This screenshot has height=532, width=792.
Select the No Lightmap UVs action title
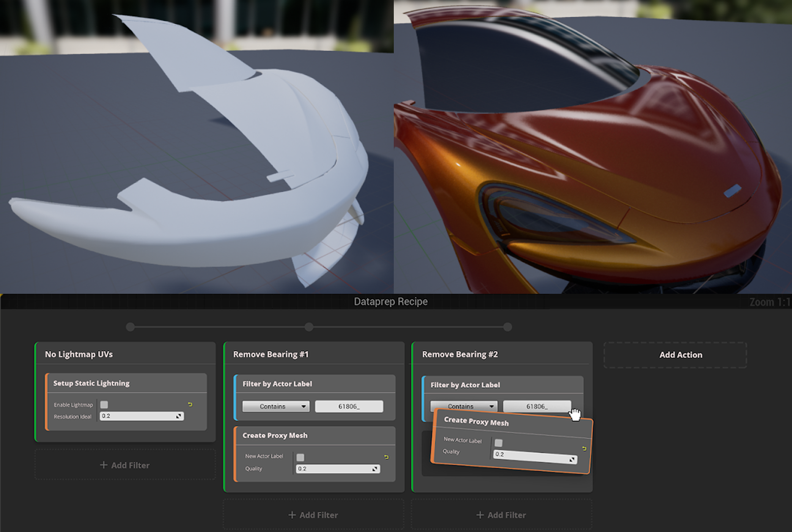pyautogui.click(x=79, y=354)
